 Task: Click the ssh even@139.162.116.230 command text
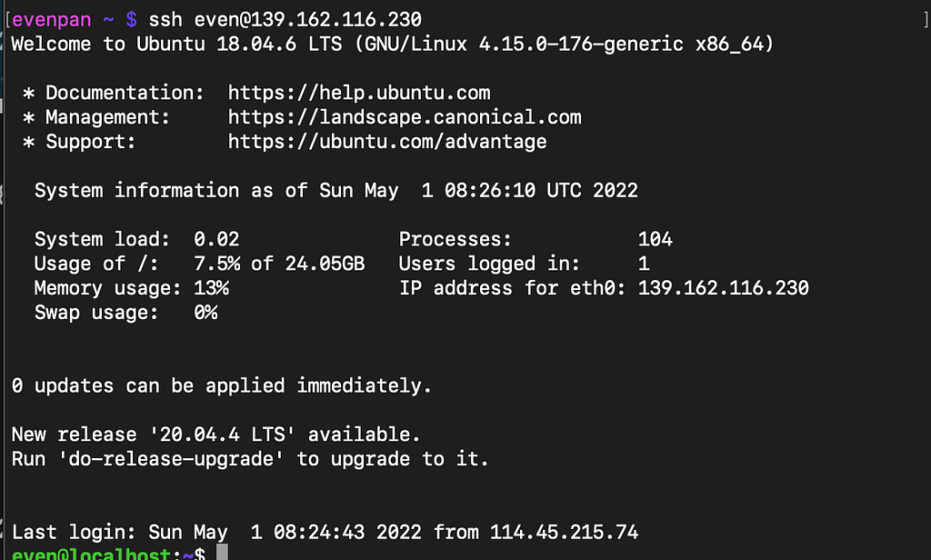(285, 20)
